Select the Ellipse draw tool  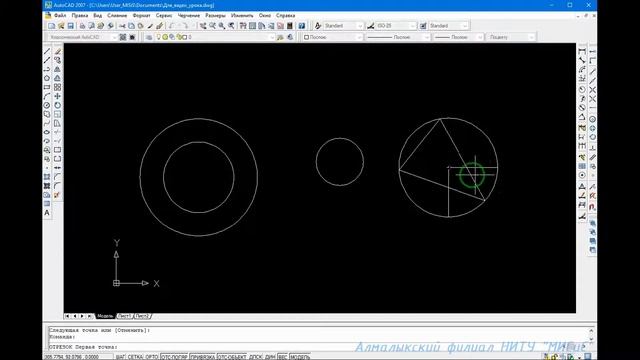pyautogui.click(x=47, y=132)
